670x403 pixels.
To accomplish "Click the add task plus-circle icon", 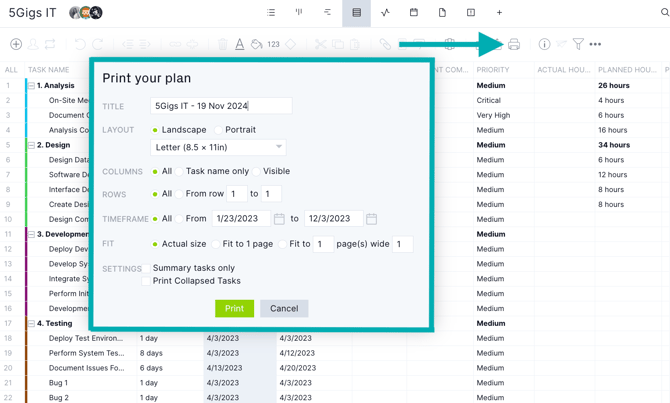I will click(16, 44).
